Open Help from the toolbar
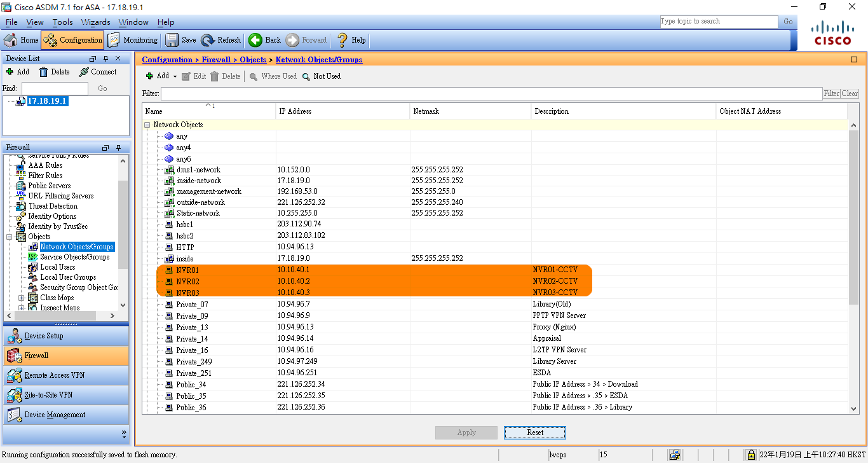Screen dimensions: 868x463 point(351,40)
